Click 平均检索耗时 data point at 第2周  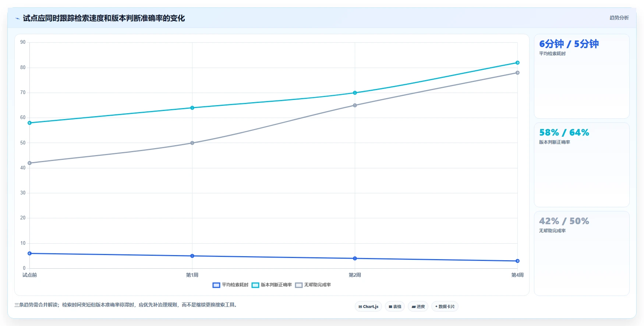(x=355, y=258)
